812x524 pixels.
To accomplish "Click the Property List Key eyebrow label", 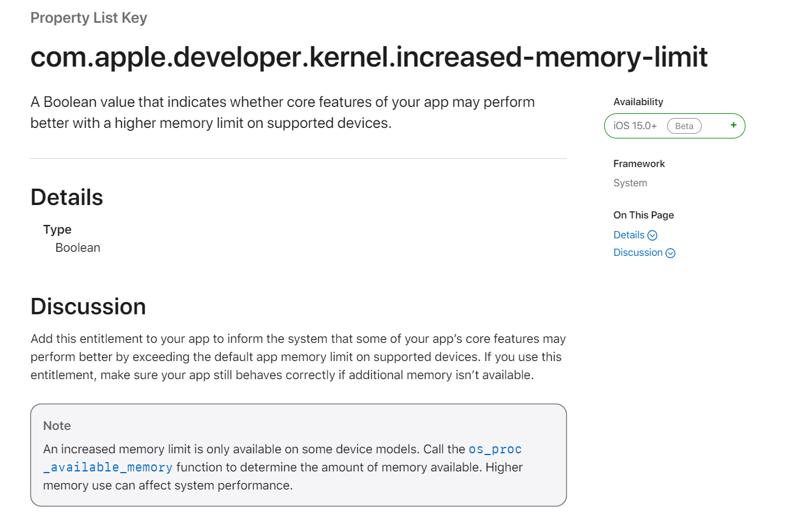I will click(89, 18).
